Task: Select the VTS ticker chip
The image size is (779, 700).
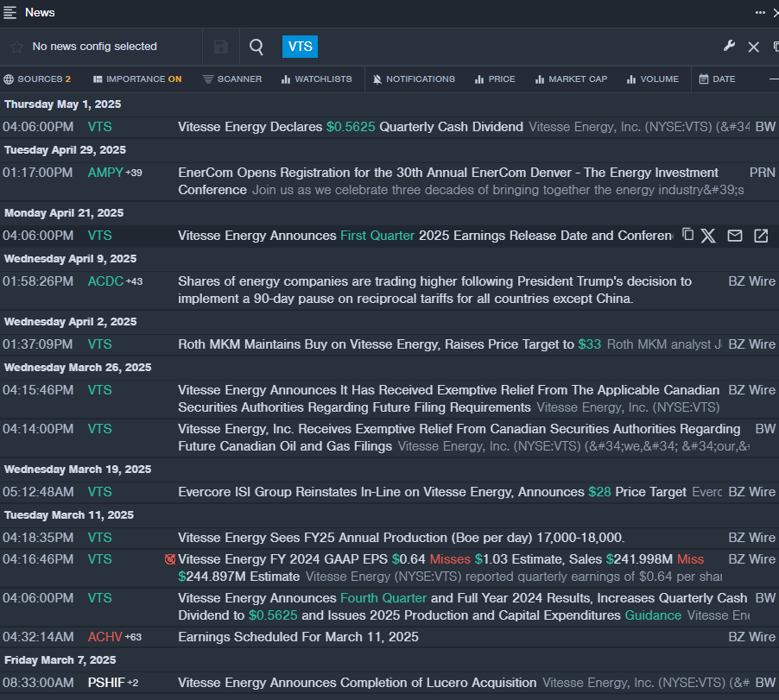Action: pyautogui.click(x=300, y=46)
